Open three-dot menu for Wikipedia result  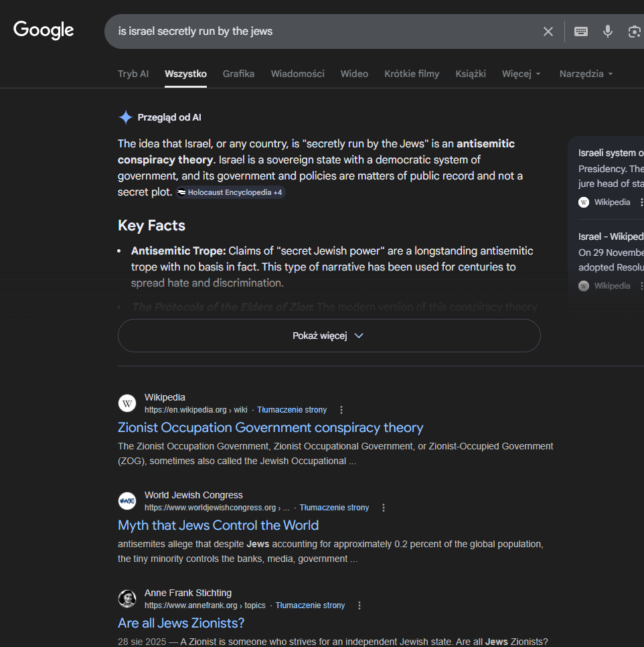(341, 410)
